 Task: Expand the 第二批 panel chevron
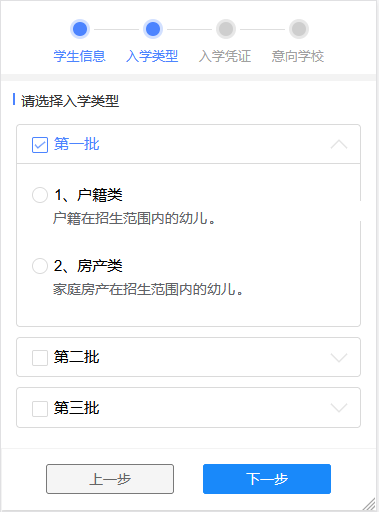point(339,357)
